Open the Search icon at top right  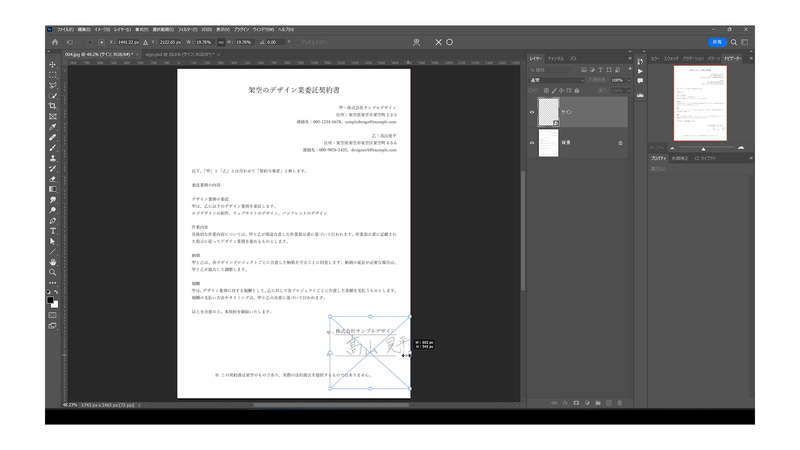pyautogui.click(x=734, y=42)
